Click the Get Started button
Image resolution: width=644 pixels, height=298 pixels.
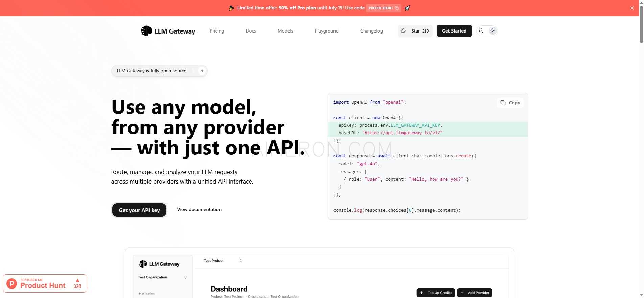(x=454, y=31)
